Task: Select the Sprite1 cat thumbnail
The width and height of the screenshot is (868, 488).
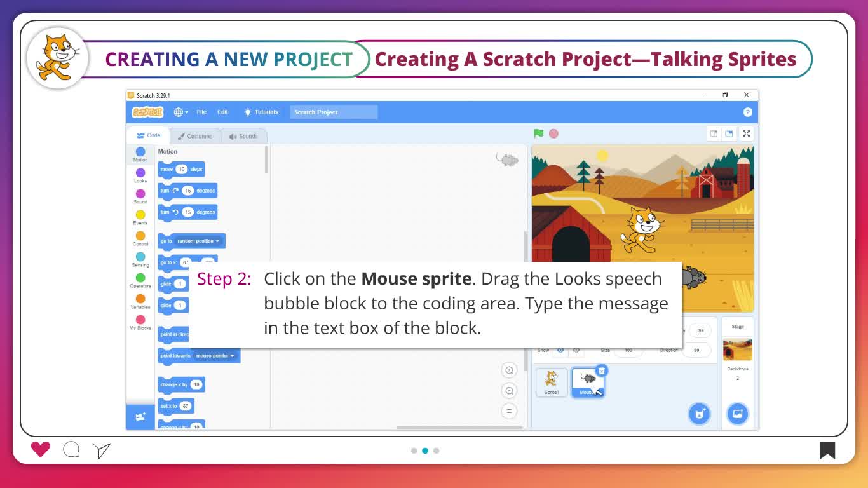Action: tap(552, 383)
